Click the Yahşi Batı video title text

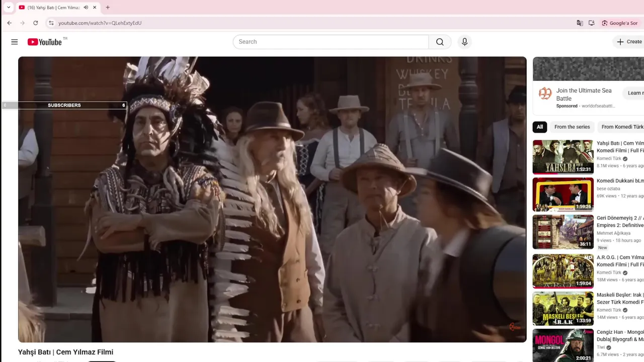[65, 352]
